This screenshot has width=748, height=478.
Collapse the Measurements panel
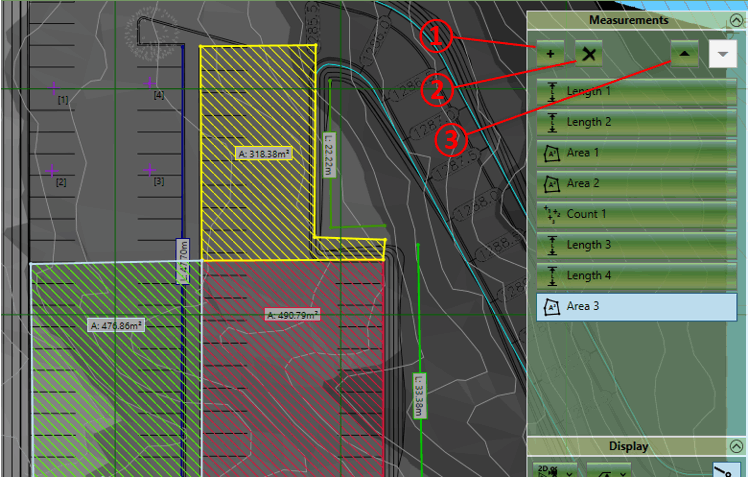736,20
